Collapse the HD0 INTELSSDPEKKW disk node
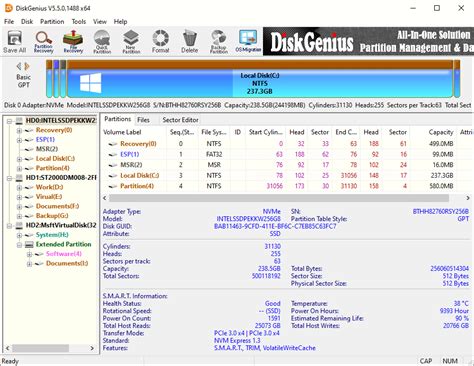 [9, 121]
